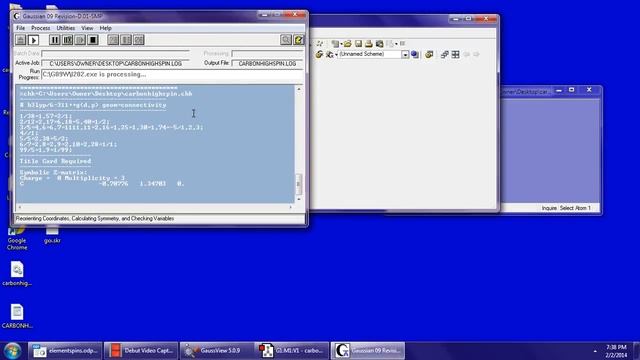Viewport: 640px width, 360px height.
Task: Open the Help menu in Gaussian 09
Action: coord(106,28)
